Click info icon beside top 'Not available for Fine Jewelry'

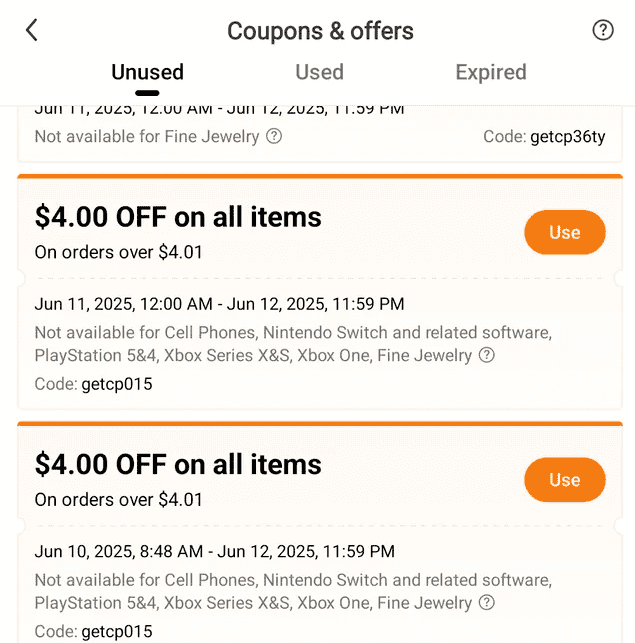click(x=274, y=136)
